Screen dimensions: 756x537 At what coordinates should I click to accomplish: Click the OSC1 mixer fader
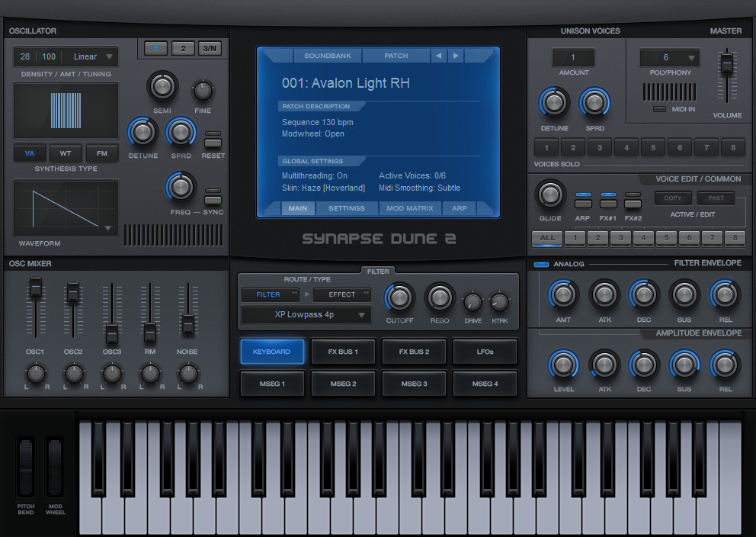point(36,288)
